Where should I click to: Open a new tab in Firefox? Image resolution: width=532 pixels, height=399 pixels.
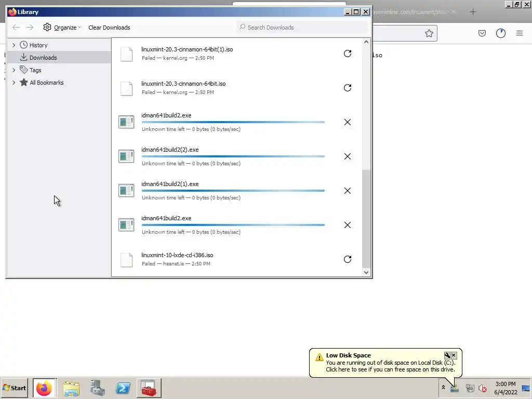(x=473, y=12)
